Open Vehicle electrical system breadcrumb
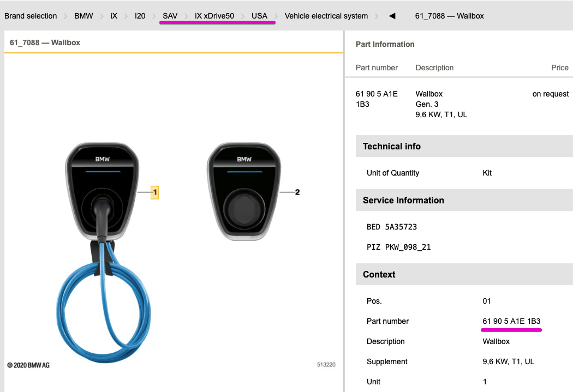Viewport: 573px width, 392px height. (326, 16)
